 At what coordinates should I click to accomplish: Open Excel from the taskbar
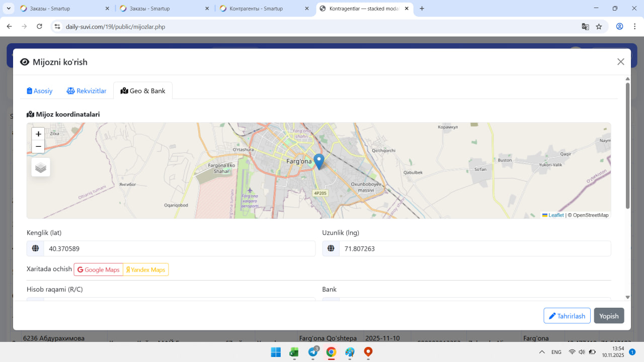click(294, 352)
